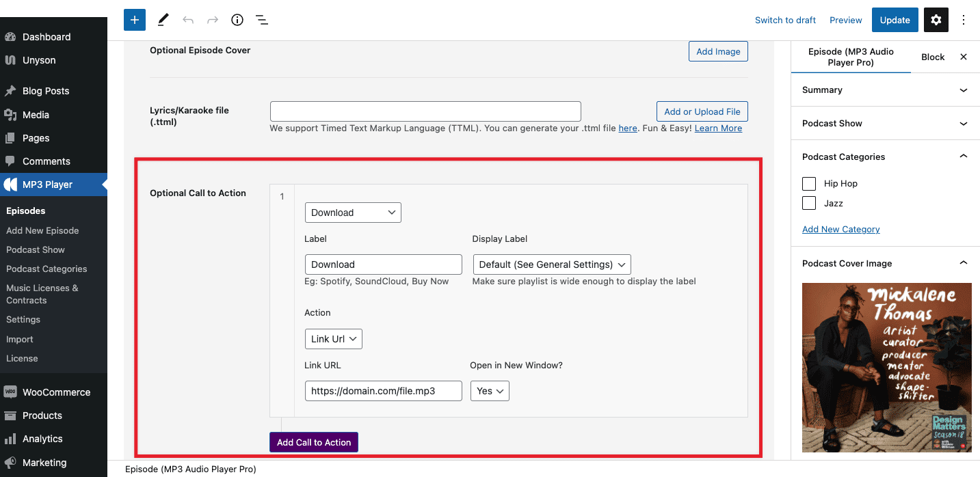Select the Episode (MP3 Audio Player Pro) tab
The width and height of the screenshot is (980, 477).
(x=850, y=57)
